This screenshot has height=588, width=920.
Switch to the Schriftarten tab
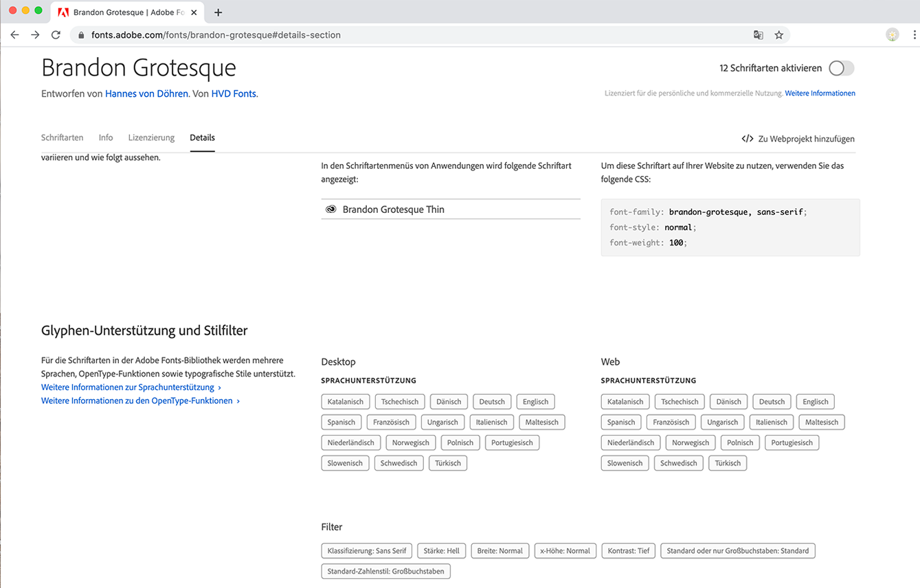point(62,137)
